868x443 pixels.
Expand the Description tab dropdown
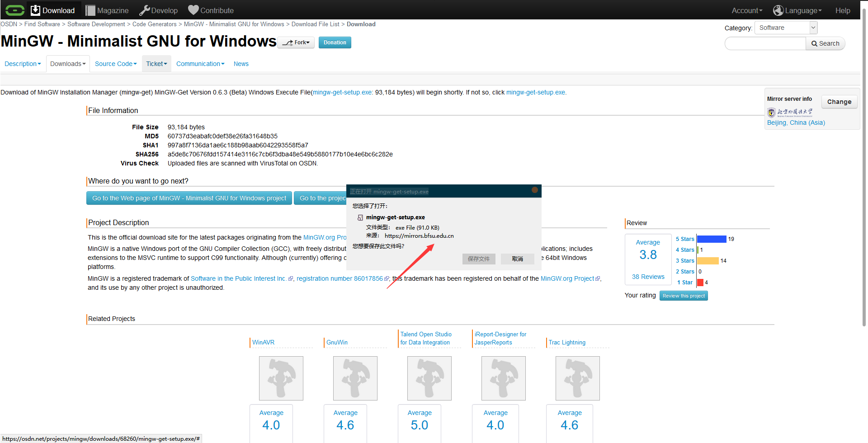(23, 64)
